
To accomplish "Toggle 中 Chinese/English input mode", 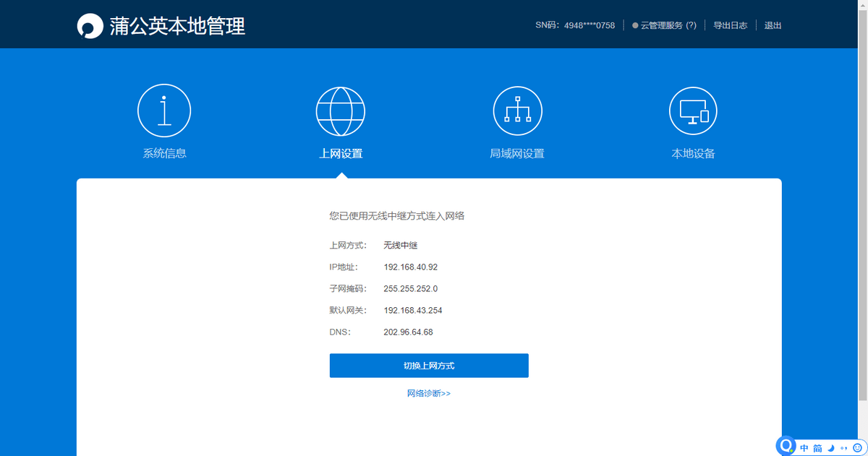I will pos(804,449).
